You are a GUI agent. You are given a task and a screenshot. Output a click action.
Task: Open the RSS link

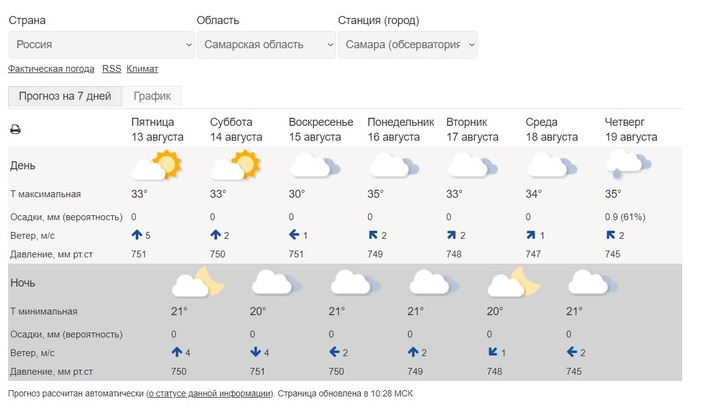click(112, 69)
